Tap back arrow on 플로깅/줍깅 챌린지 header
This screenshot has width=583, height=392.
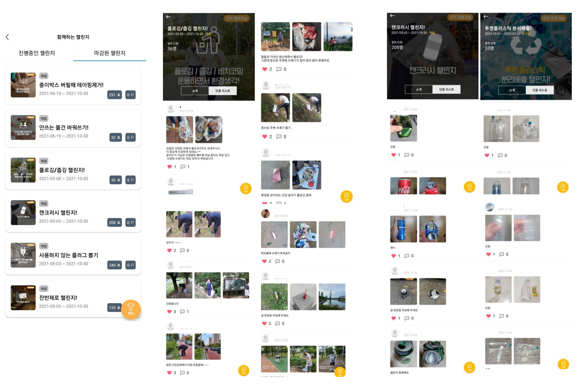pos(168,17)
